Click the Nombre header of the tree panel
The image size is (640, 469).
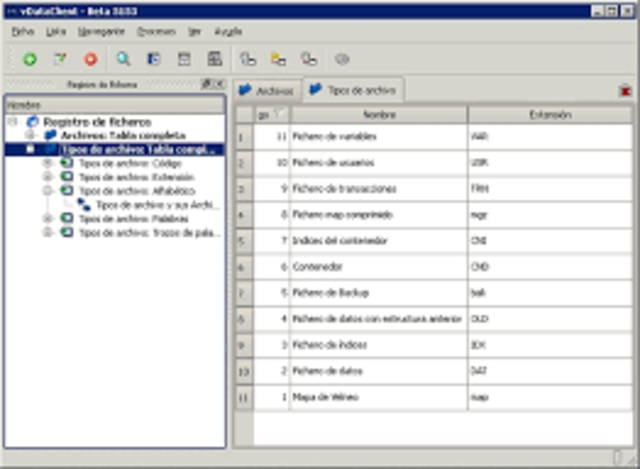pos(115,105)
